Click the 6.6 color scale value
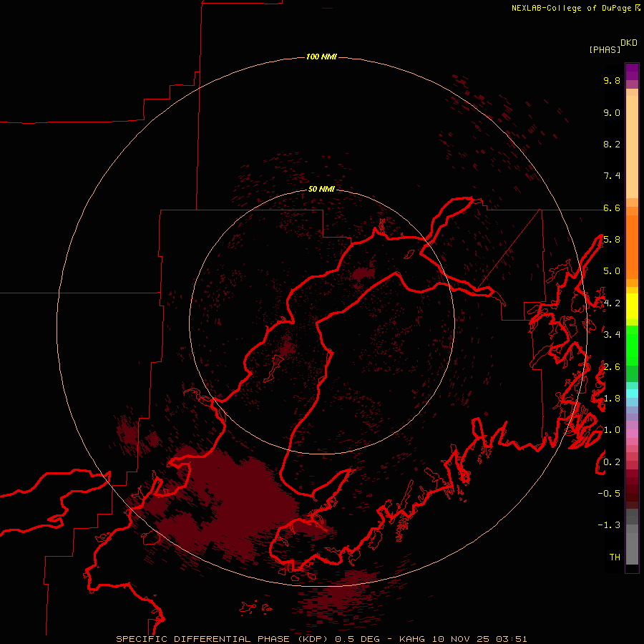644x644 pixels. tap(612, 208)
